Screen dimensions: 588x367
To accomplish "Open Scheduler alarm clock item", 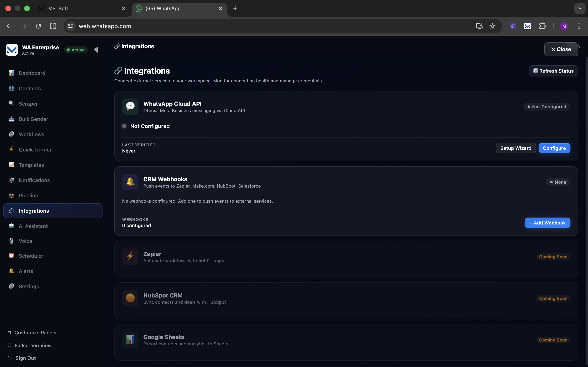I will (x=31, y=256).
